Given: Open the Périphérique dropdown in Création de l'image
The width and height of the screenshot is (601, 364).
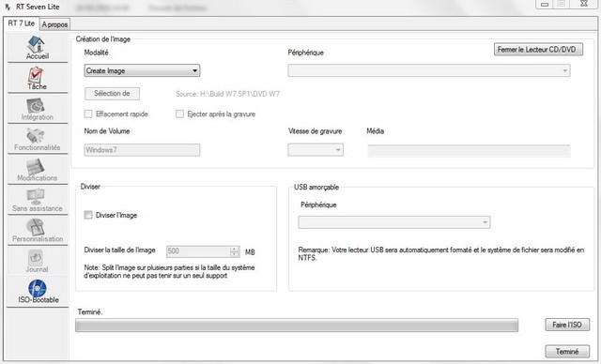Looking at the screenshot, I should tap(429, 70).
